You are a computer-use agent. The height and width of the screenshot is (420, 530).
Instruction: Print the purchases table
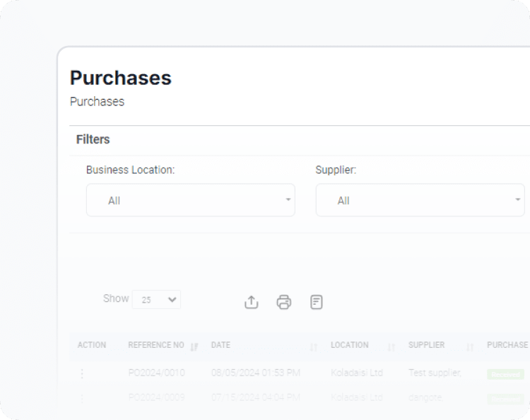coord(284,302)
